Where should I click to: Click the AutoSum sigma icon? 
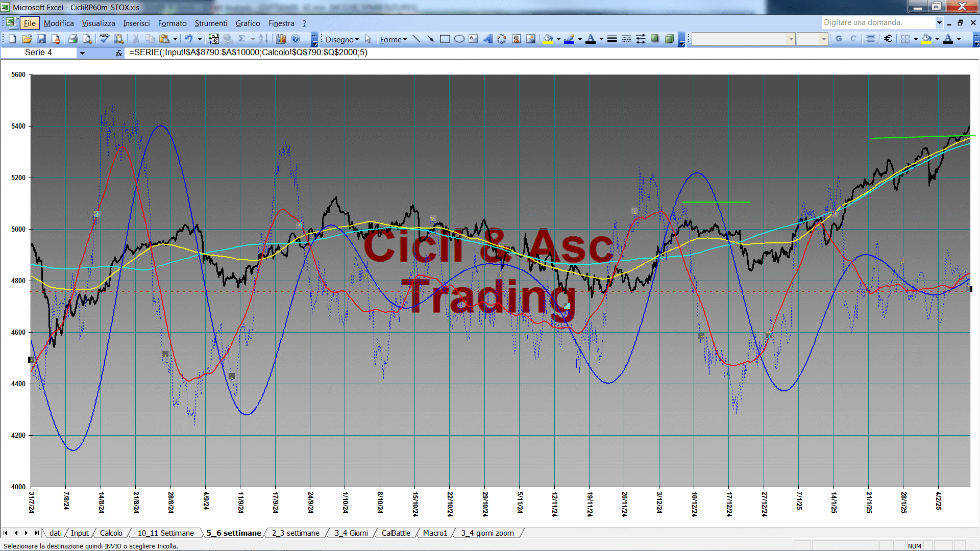(242, 39)
